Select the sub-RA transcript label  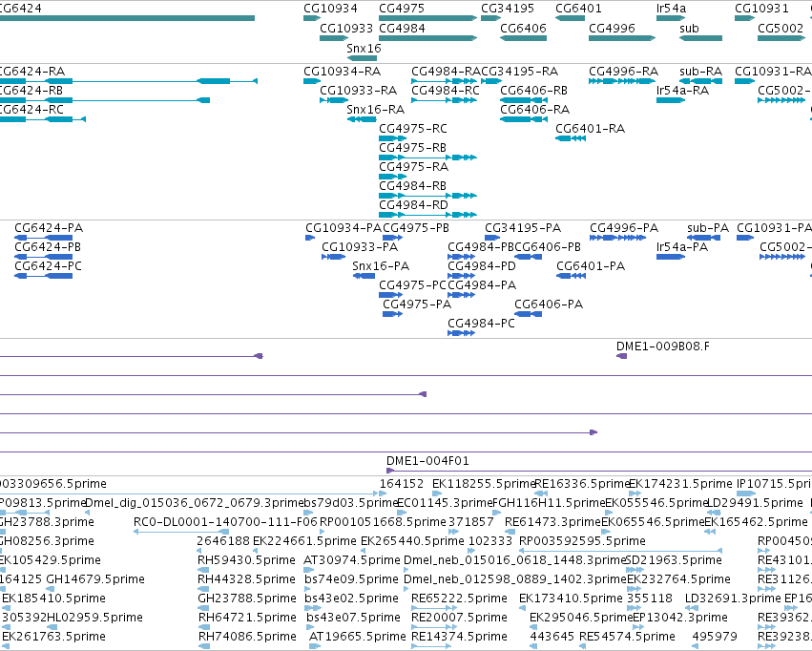click(700, 71)
